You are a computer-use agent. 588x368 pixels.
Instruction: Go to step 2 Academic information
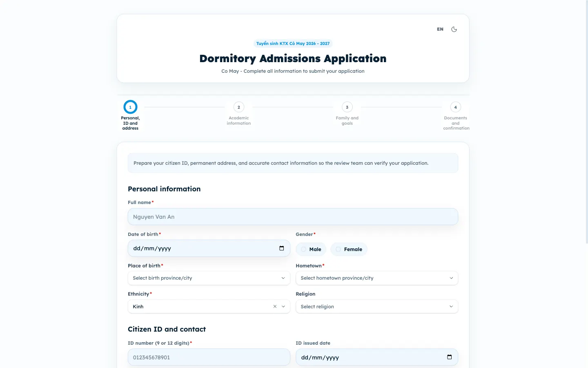[239, 113]
